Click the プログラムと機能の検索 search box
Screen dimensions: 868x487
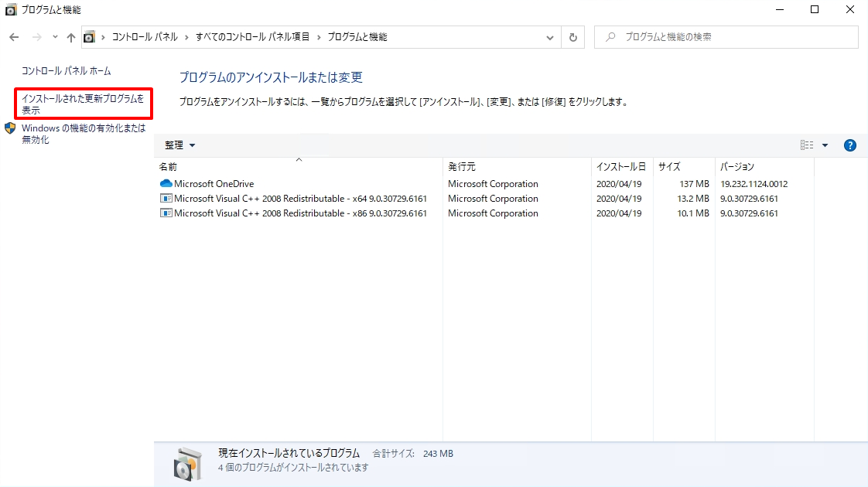(726, 37)
